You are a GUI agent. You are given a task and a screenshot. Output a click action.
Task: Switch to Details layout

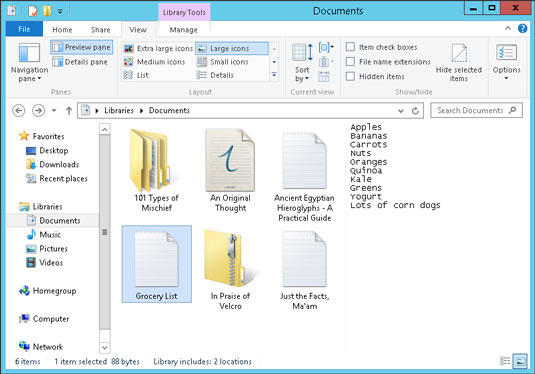pyautogui.click(x=215, y=75)
